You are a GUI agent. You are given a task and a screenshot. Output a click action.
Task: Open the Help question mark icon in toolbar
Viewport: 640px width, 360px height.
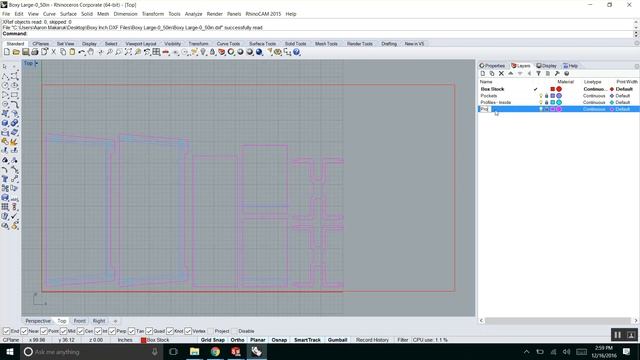tap(297, 52)
